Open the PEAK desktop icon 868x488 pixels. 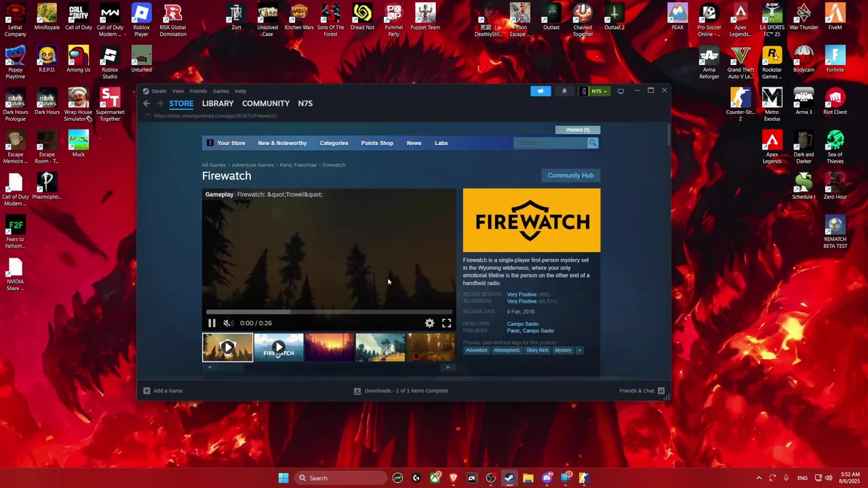[677, 17]
